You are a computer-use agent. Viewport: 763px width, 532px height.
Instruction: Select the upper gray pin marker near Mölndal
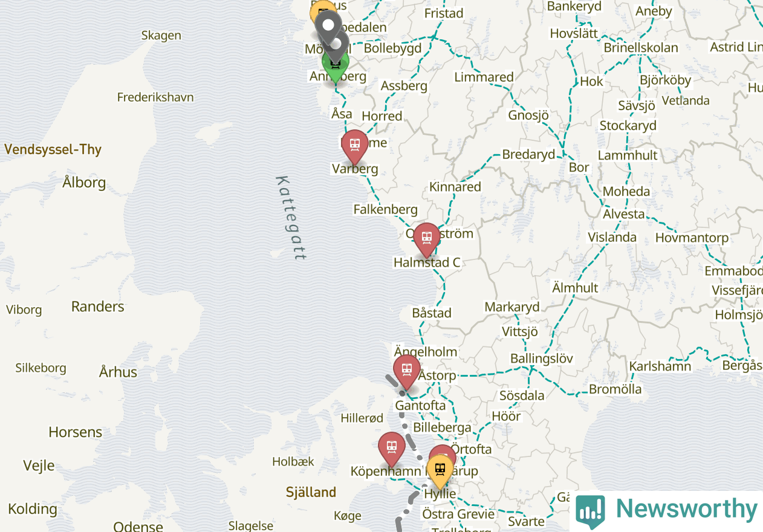[328, 25]
